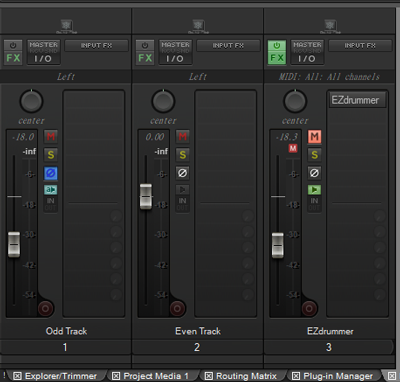The image size is (400, 382).
Task: Click the Odd Track volume fader handle
Action: (14, 245)
